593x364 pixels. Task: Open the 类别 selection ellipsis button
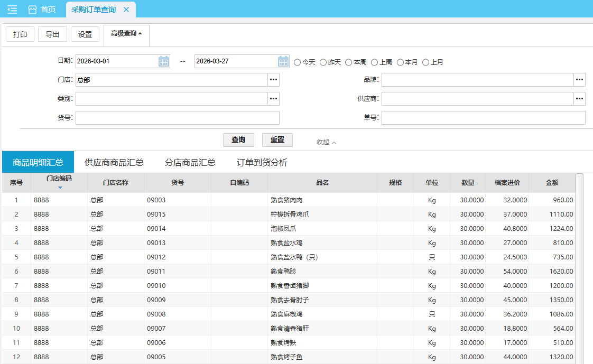click(x=273, y=99)
